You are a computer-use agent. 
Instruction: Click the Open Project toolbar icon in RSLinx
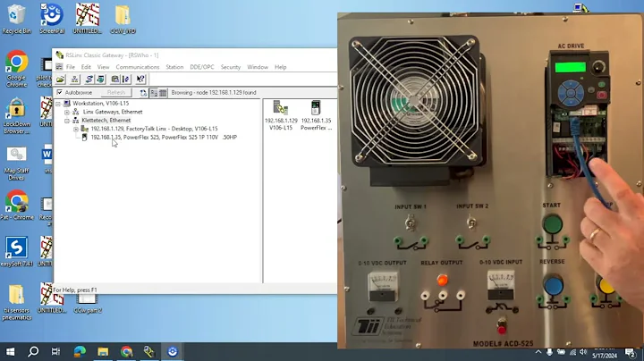coord(61,80)
